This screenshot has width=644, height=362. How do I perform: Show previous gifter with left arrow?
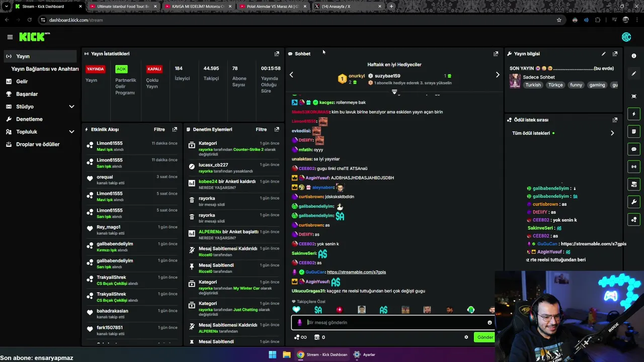tap(291, 75)
